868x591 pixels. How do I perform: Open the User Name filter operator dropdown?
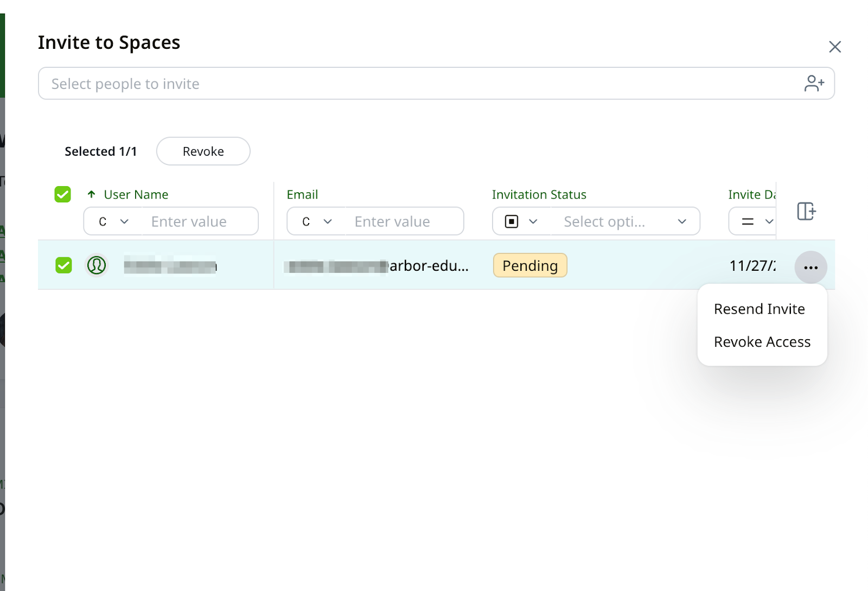(113, 221)
